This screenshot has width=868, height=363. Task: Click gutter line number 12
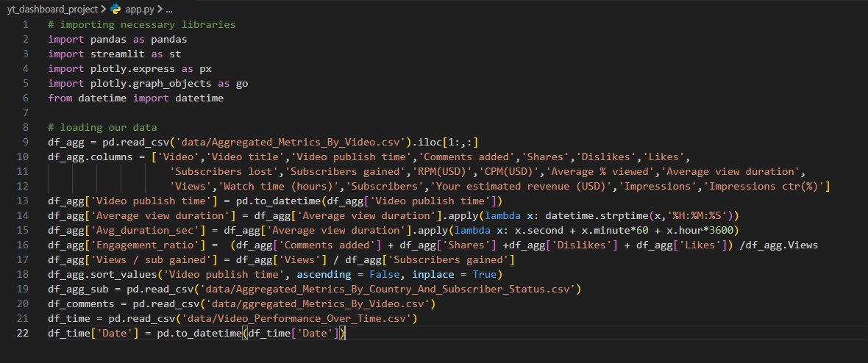(x=23, y=187)
